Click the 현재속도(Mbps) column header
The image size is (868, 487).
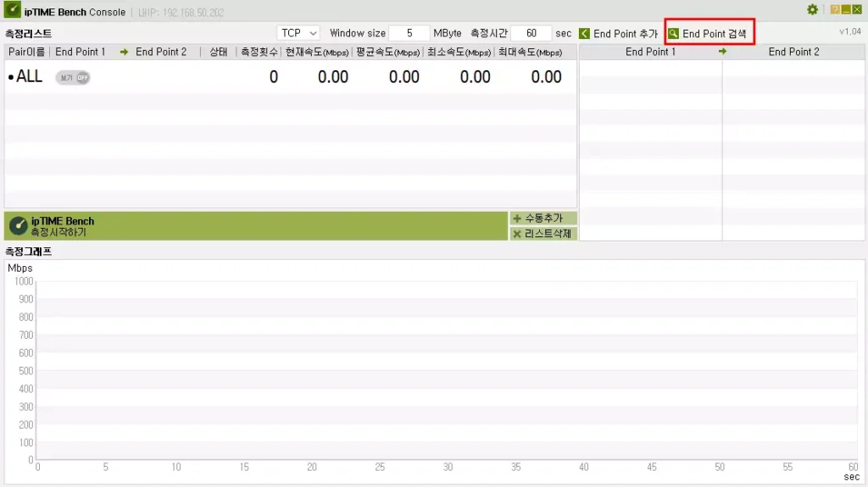click(x=317, y=52)
